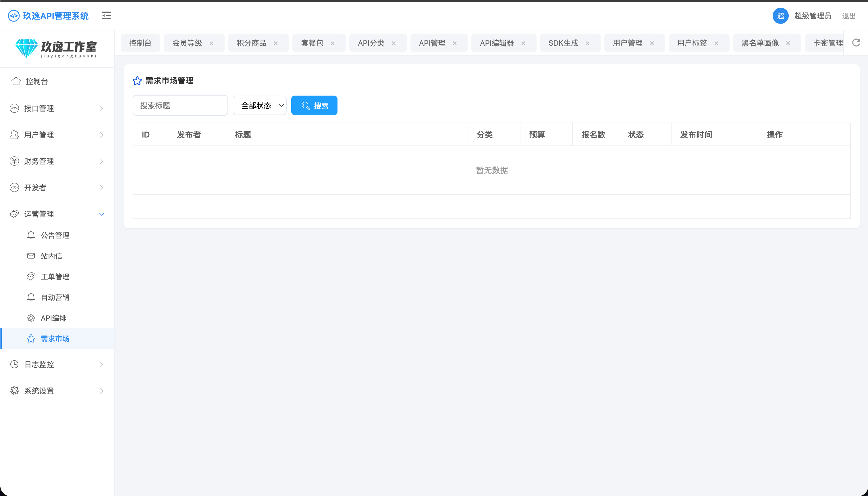Screen dimensions: 868x496
Task: Click the 暂无数据 empty text
Action: (x=492, y=170)
